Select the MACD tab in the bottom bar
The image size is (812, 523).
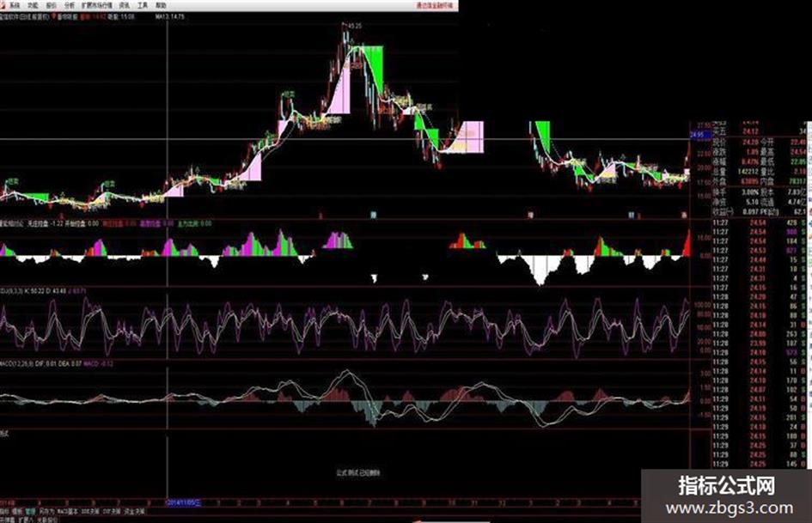click(x=67, y=511)
